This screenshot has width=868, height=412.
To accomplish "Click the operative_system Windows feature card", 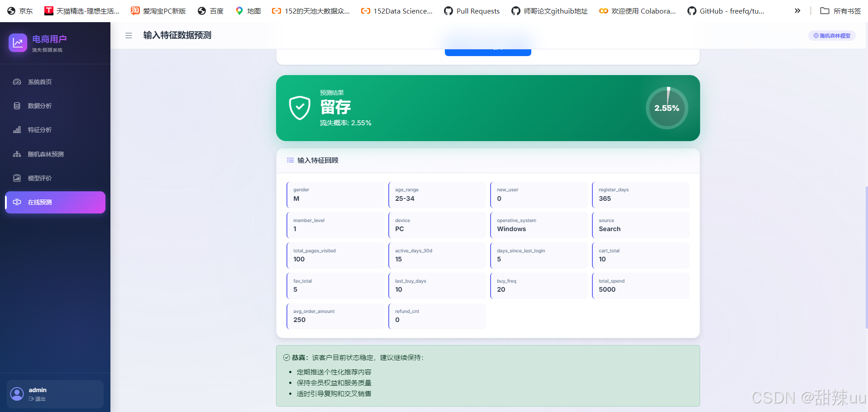I will pyautogui.click(x=539, y=225).
